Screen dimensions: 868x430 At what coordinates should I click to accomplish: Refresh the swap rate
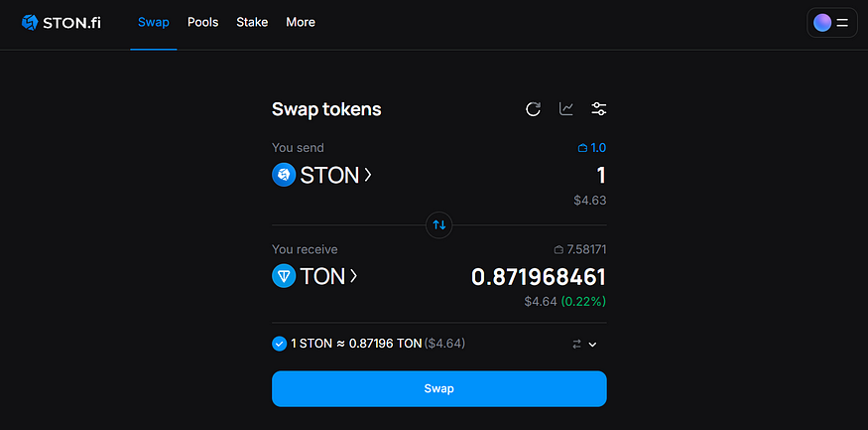pyautogui.click(x=533, y=109)
